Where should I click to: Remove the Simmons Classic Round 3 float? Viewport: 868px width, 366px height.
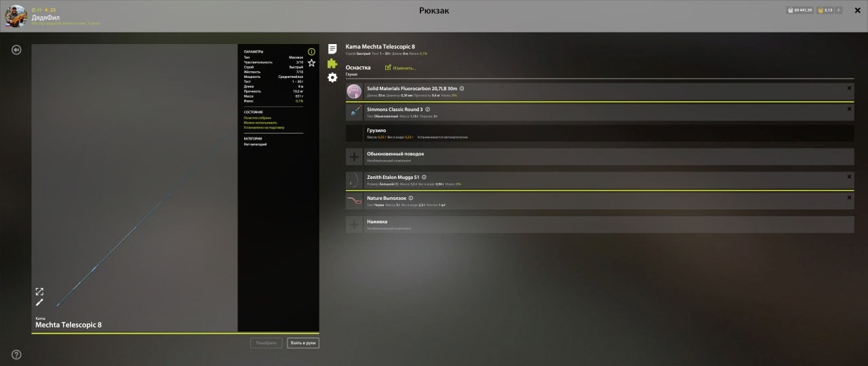click(x=849, y=108)
